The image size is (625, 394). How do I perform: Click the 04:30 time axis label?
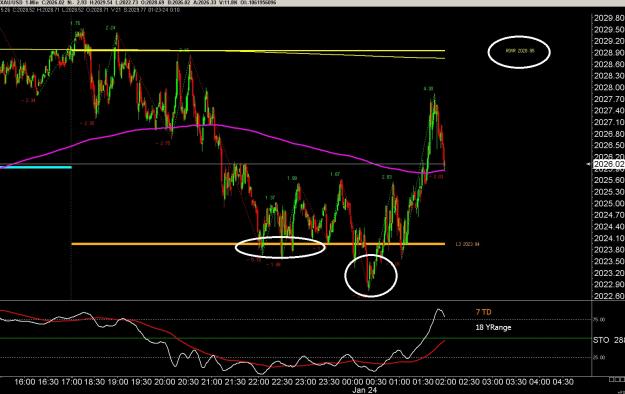[563, 382]
